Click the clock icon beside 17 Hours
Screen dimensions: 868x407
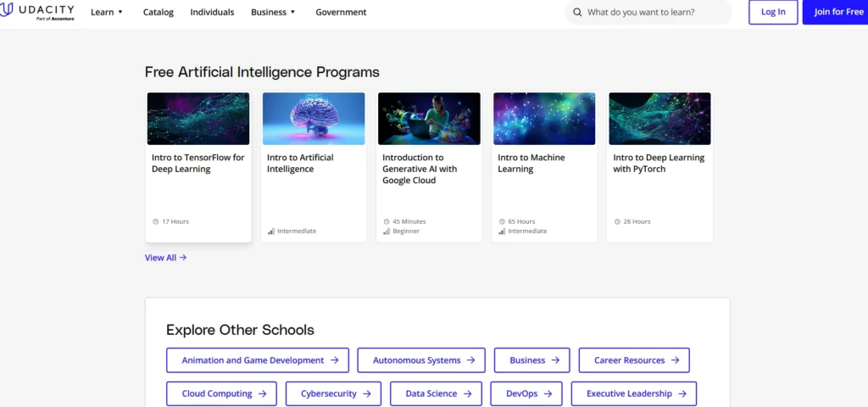[x=156, y=221]
